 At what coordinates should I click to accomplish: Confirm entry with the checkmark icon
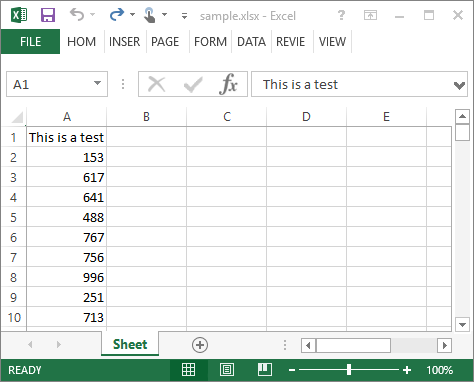(193, 84)
